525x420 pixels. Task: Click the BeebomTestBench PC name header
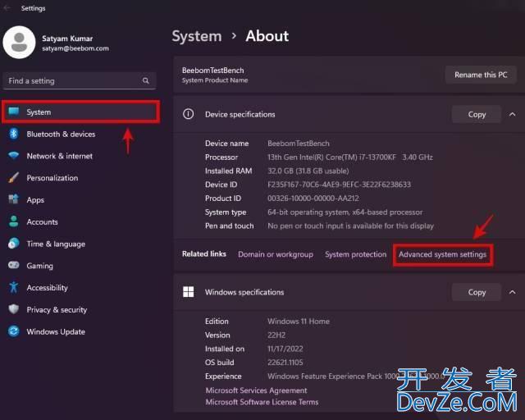212,71
